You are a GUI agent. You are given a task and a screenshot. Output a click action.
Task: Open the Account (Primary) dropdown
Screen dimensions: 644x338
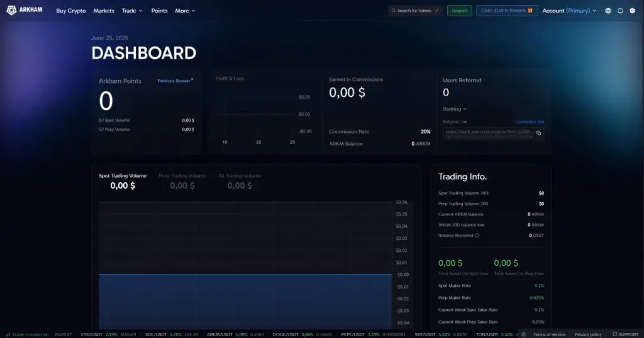(569, 11)
